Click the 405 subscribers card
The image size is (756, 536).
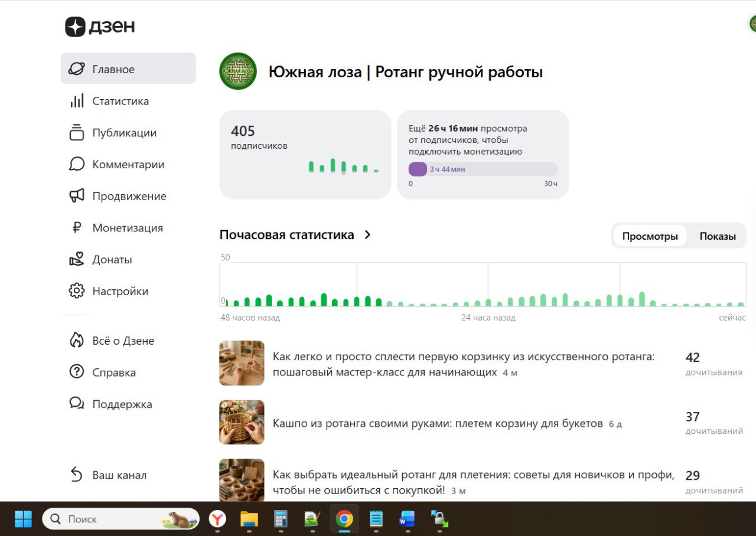pyautogui.click(x=305, y=154)
